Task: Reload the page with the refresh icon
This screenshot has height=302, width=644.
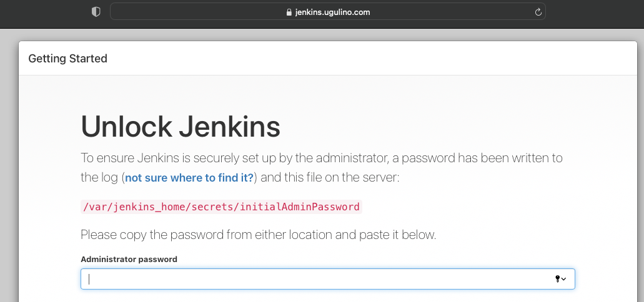Action: (538, 12)
